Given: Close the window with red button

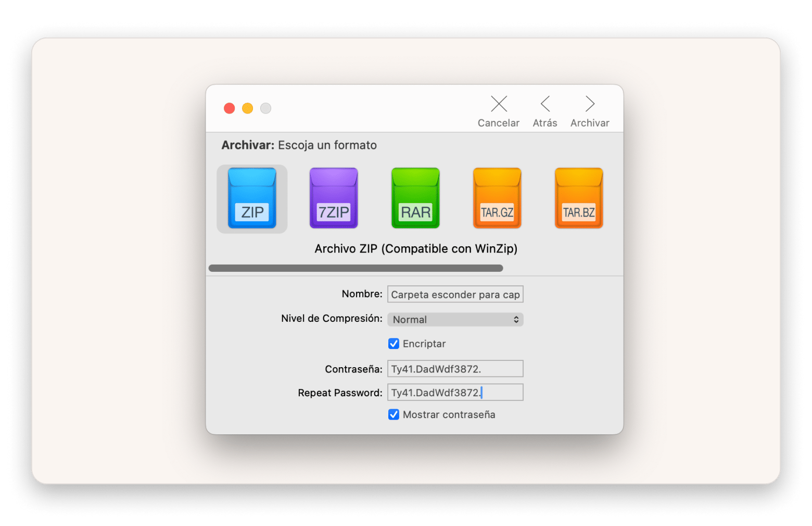Looking at the screenshot, I should coord(230,108).
